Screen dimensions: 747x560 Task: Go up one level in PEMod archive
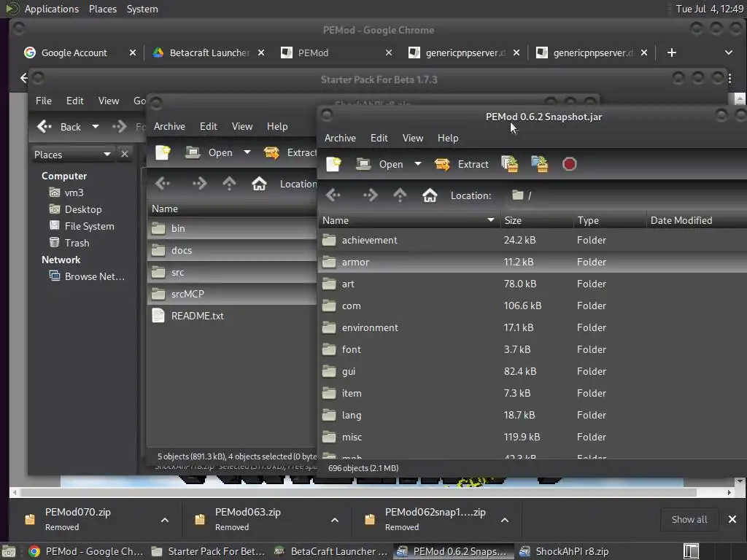[x=400, y=195]
